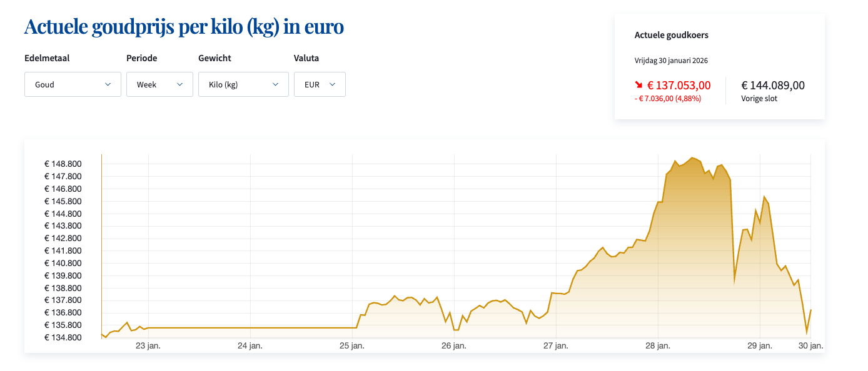Click the current price € 137.053,00
Screen dimensions: 868x371
tap(679, 86)
